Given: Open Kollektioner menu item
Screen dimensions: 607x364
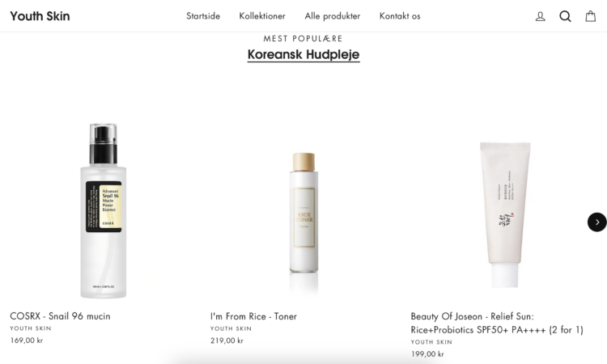Looking at the screenshot, I should coord(262,16).
